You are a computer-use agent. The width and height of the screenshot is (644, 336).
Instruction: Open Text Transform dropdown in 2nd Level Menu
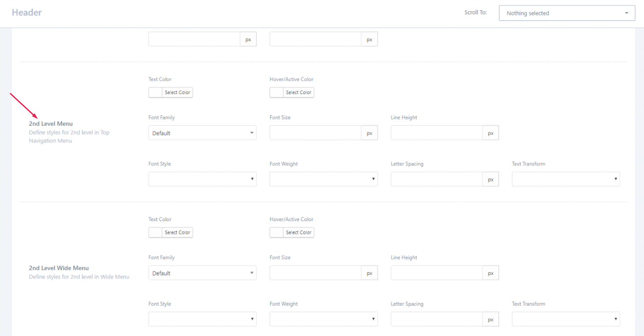(566, 179)
